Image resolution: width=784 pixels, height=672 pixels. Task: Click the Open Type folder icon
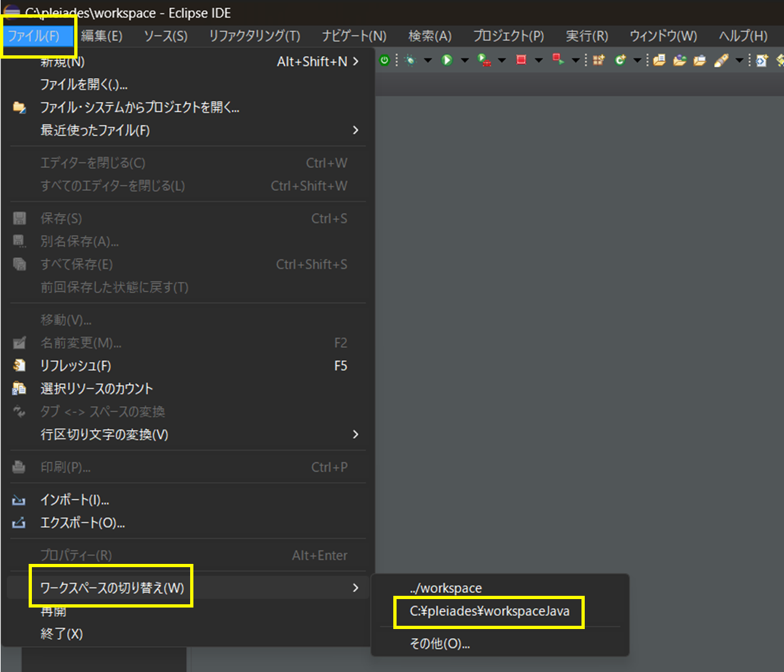click(x=659, y=60)
